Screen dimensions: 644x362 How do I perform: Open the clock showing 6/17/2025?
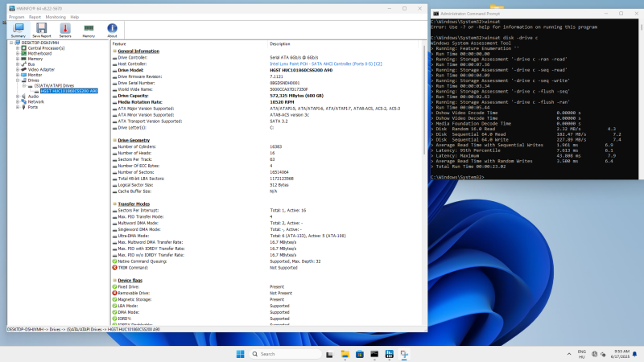click(620, 354)
